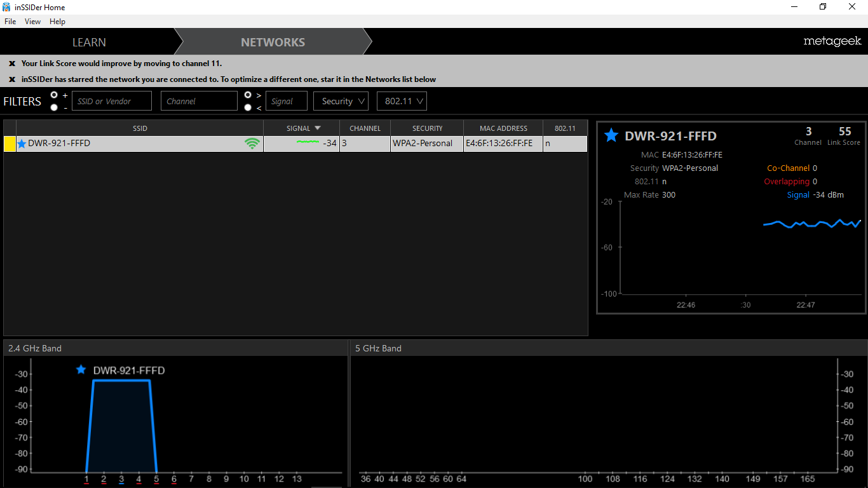Click channel 36 on the 5 GHz axis
This screenshot has width=868, height=488.
(x=365, y=479)
